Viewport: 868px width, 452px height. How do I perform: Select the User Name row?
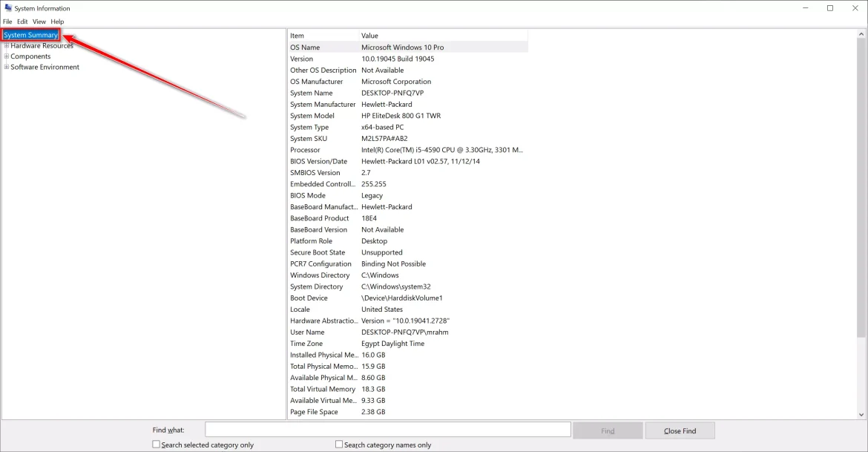click(x=408, y=333)
